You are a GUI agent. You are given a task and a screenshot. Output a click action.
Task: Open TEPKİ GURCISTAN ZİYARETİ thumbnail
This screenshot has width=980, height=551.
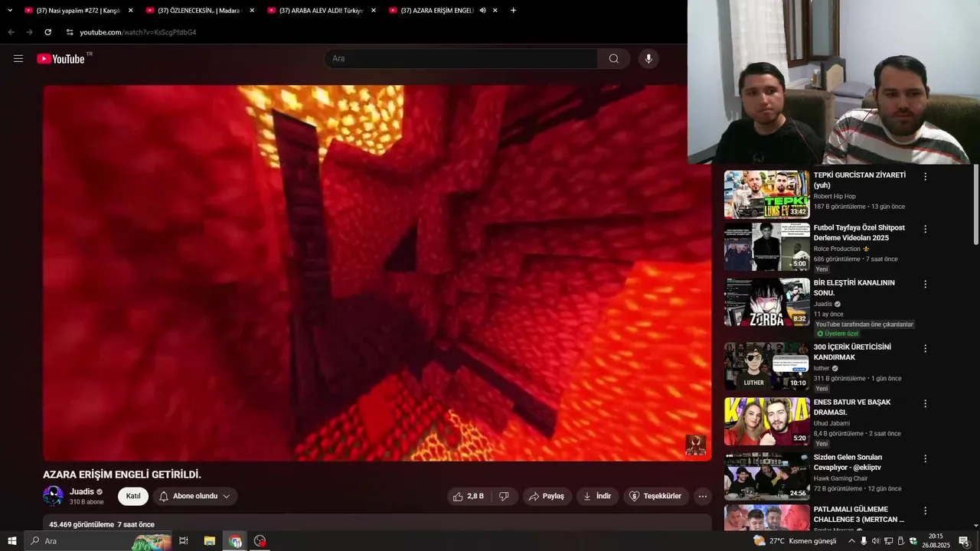pyautogui.click(x=766, y=194)
